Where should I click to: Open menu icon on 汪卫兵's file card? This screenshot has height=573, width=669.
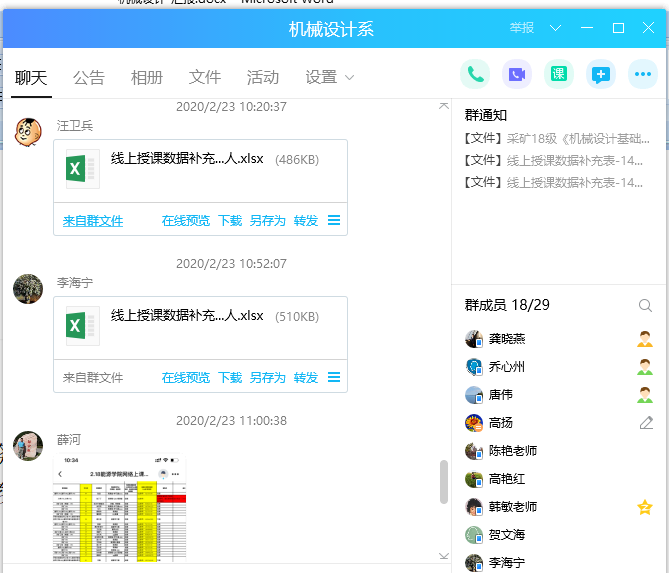(334, 220)
